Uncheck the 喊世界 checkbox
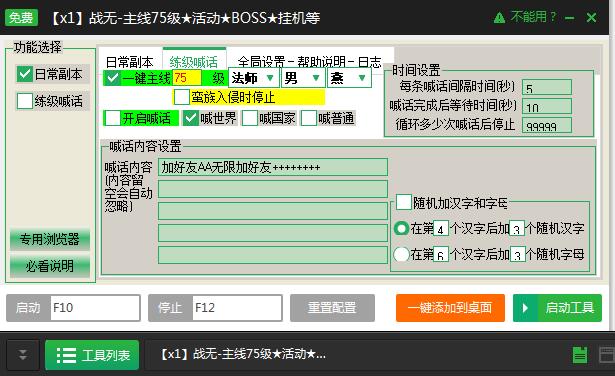The width and height of the screenshot is (615, 376). pyautogui.click(x=191, y=118)
